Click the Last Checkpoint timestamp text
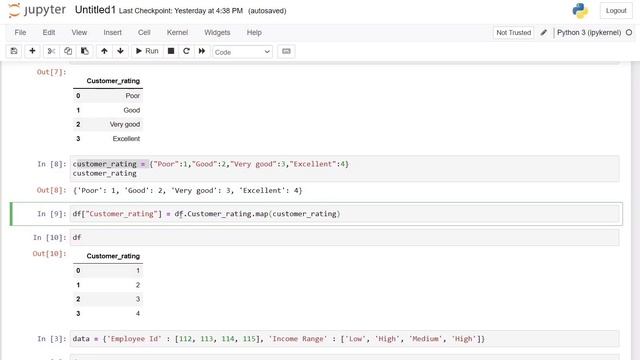 point(181,11)
